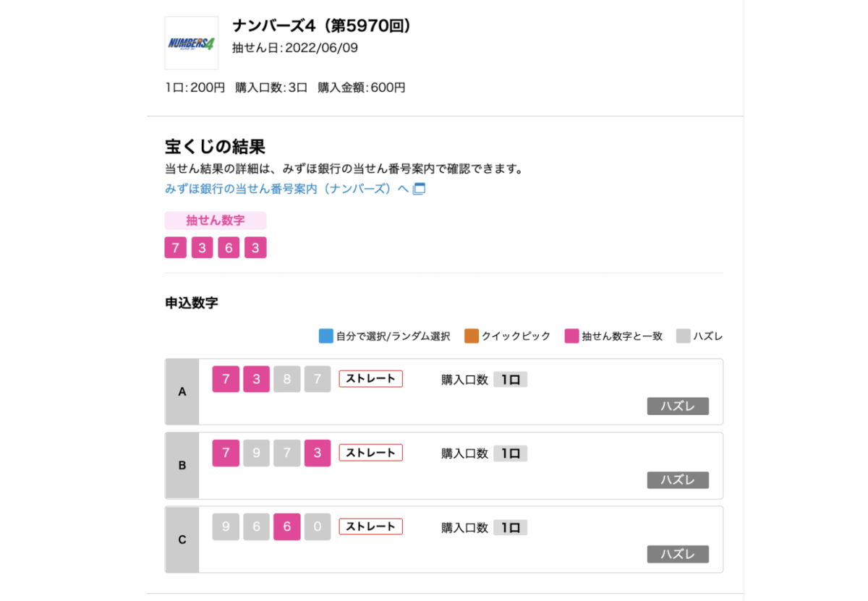Image resolution: width=868 pixels, height=601 pixels.
Task: Click the 抽せん数字 pink label
Action: click(x=216, y=221)
